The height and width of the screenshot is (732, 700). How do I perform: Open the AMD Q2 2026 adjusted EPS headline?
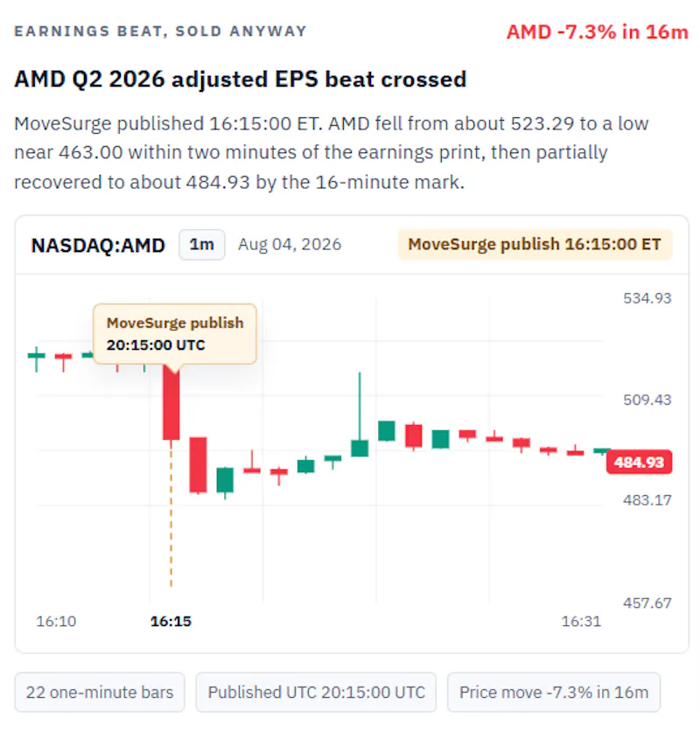click(x=241, y=79)
